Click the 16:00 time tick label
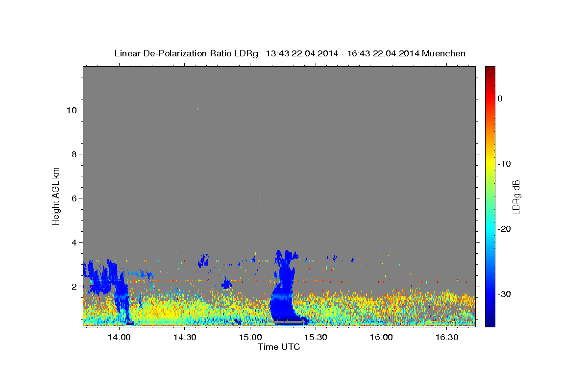This screenshot has width=588, height=392. click(x=381, y=338)
